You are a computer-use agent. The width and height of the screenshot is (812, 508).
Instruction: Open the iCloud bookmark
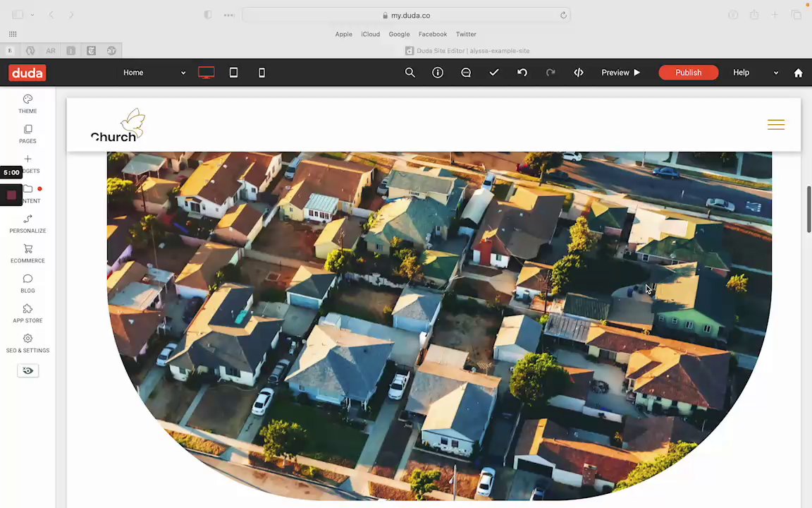[370, 34]
